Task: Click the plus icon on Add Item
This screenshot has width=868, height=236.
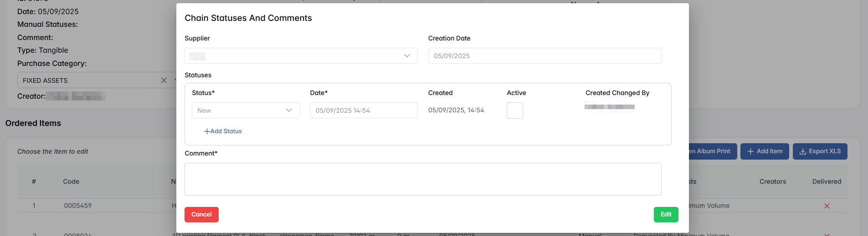Action: (750, 151)
